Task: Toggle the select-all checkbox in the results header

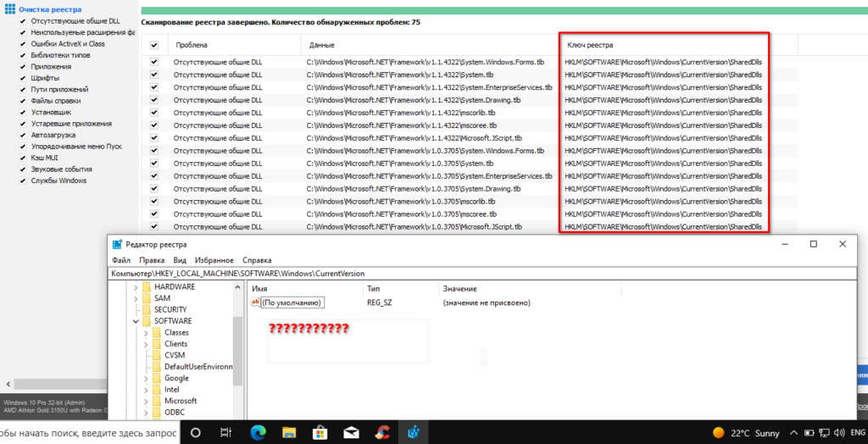Action: [154, 45]
